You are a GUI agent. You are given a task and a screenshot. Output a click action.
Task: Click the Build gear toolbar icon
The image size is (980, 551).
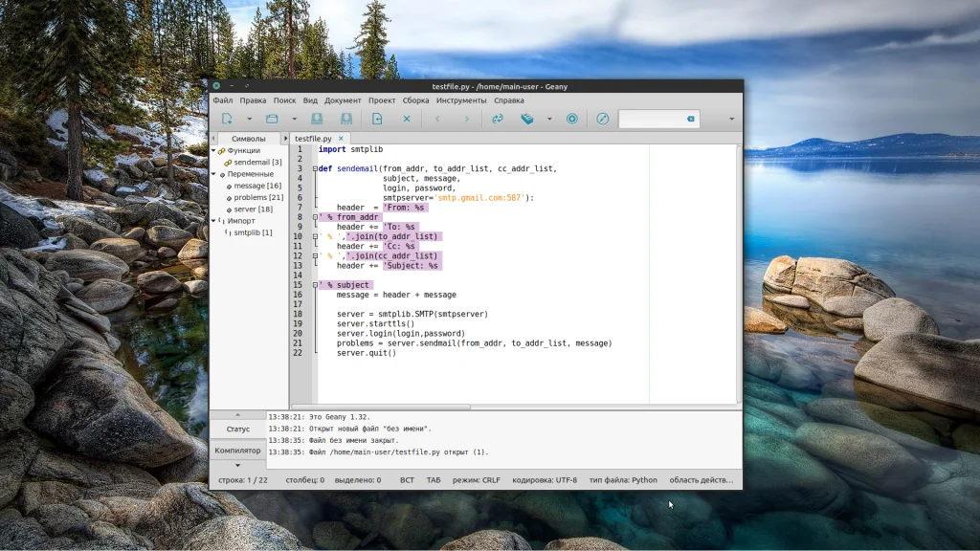click(x=526, y=119)
